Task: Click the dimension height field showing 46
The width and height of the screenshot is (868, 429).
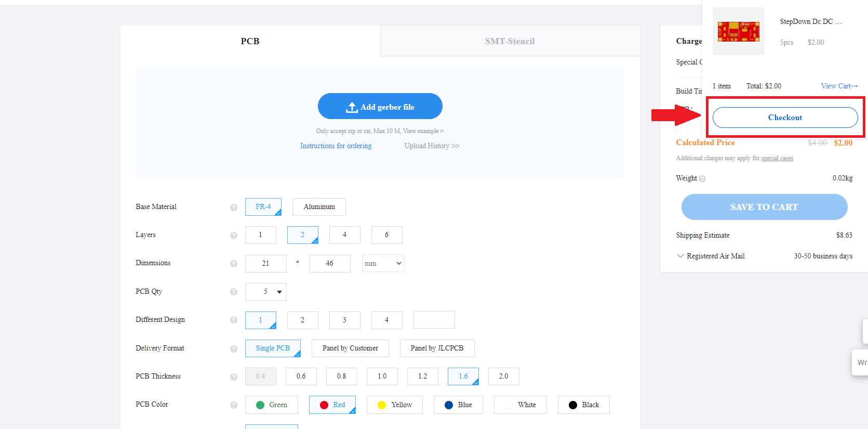Action: point(330,264)
